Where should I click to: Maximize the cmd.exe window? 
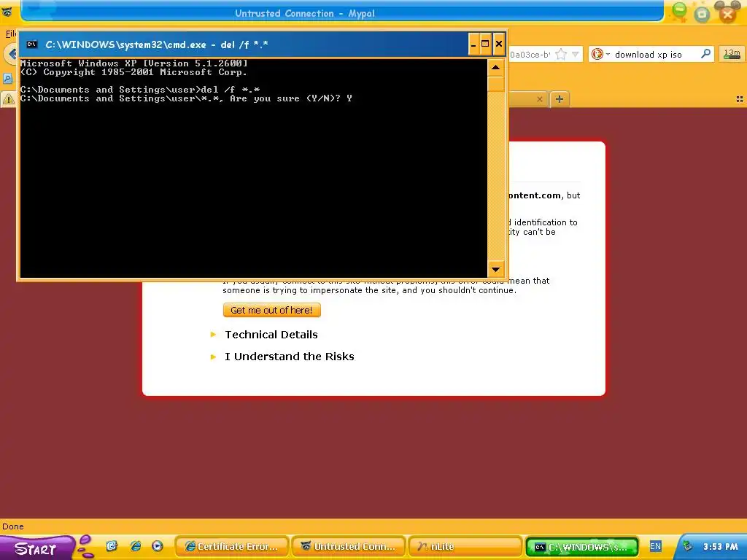[485, 44]
